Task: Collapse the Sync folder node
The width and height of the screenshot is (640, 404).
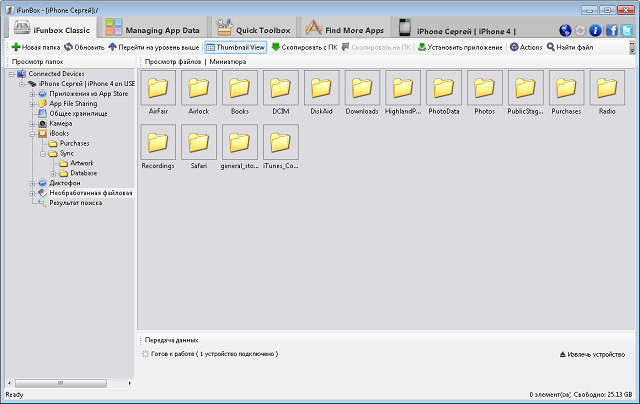Action: point(42,154)
